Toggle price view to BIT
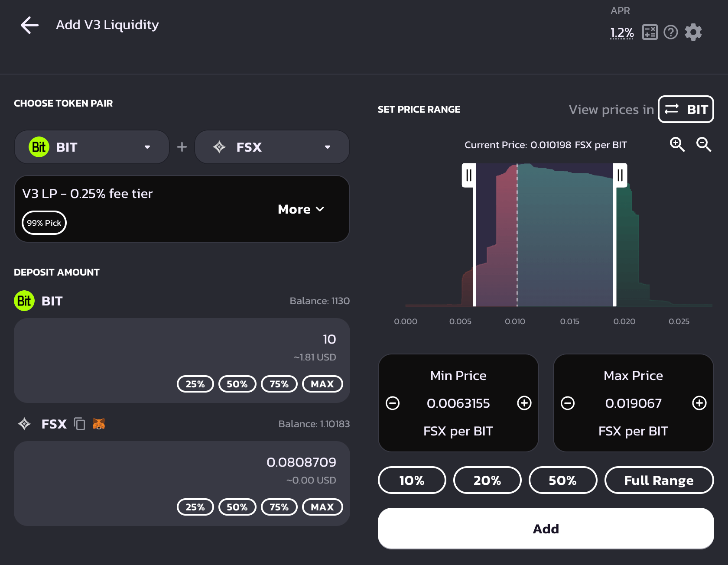The image size is (728, 565). (686, 110)
